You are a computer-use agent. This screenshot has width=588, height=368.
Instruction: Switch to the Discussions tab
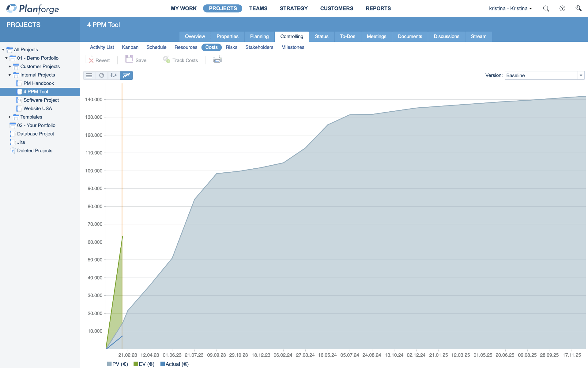pyautogui.click(x=447, y=36)
